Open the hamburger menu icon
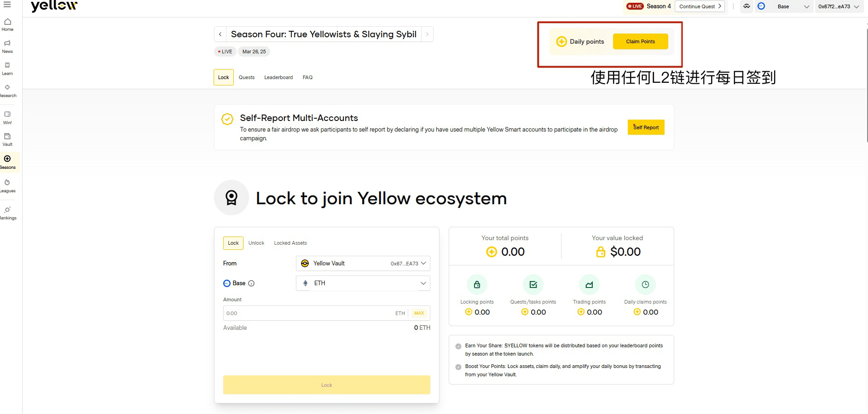 tap(7, 4)
